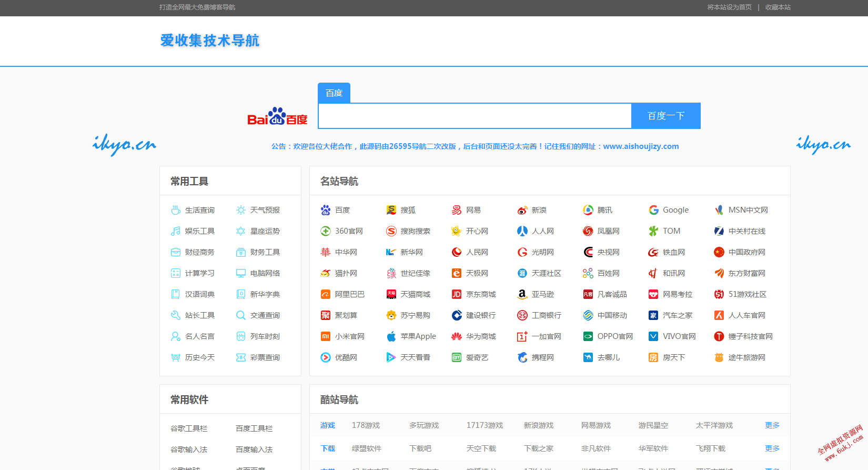Click the Baidu paw icon next to 百度 link
Screen dimensions: 868x470
point(326,210)
